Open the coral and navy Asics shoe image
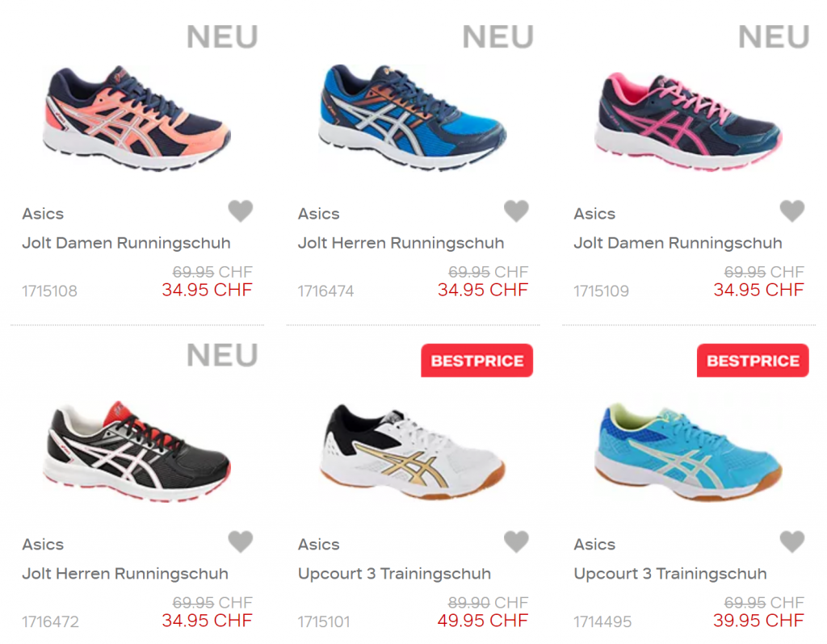This screenshot has width=827, height=644. click(x=136, y=118)
